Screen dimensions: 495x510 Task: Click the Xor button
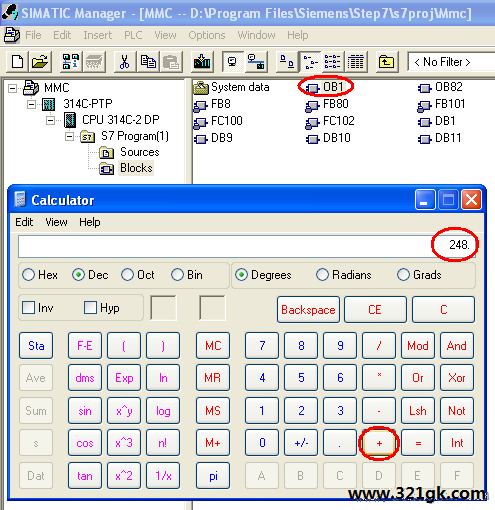click(457, 378)
